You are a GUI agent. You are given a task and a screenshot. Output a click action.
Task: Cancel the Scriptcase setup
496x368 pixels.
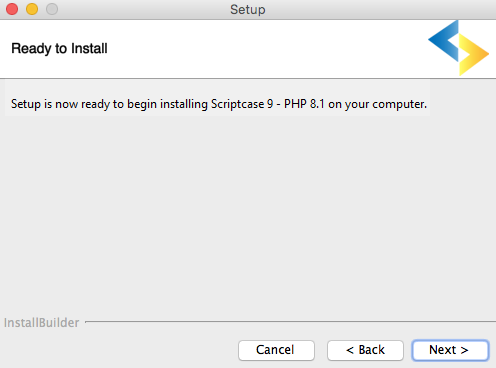(x=276, y=350)
